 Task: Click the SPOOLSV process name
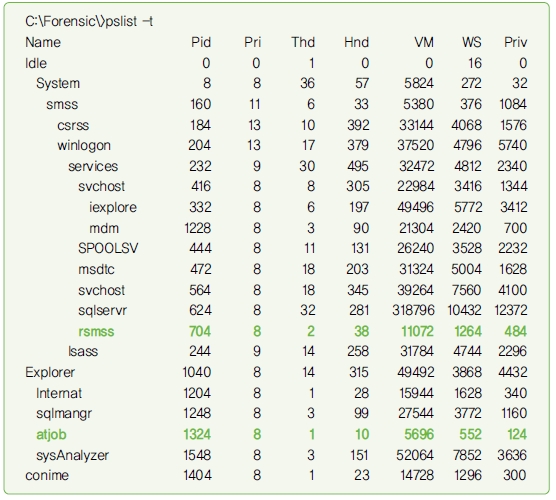click(x=108, y=248)
